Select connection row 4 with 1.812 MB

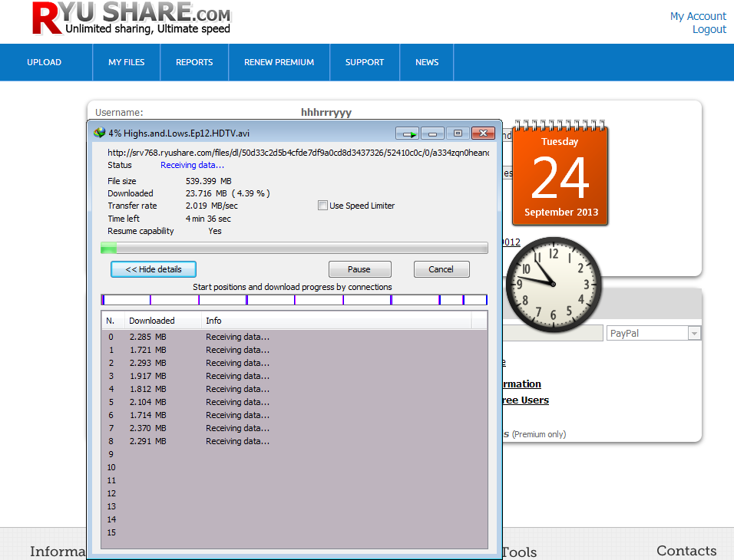294,389
